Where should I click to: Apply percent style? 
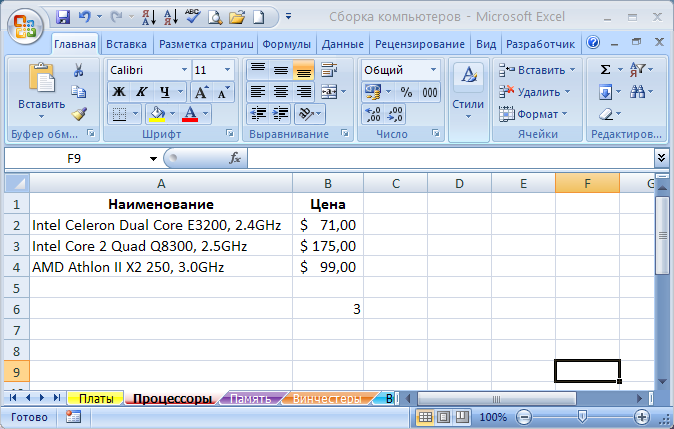coord(406,92)
